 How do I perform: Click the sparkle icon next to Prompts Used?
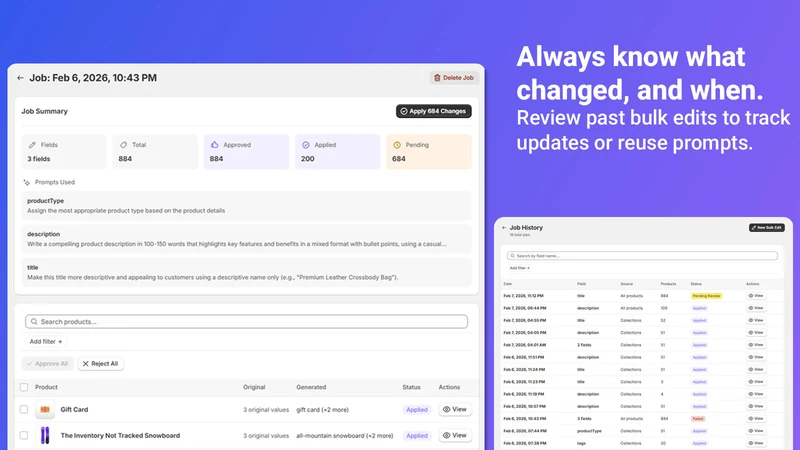coord(27,182)
